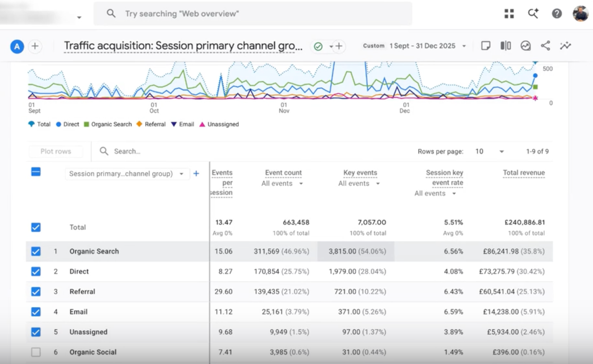Open Session key event rate 'All events' dropdown
The height and width of the screenshot is (364, 593).
435,193
